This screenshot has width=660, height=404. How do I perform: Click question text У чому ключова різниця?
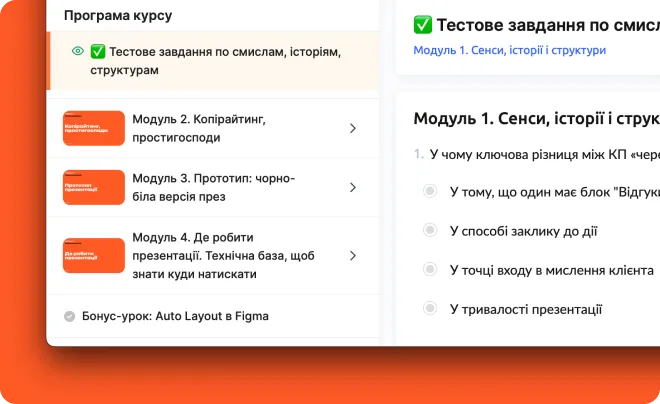(544, 154)
